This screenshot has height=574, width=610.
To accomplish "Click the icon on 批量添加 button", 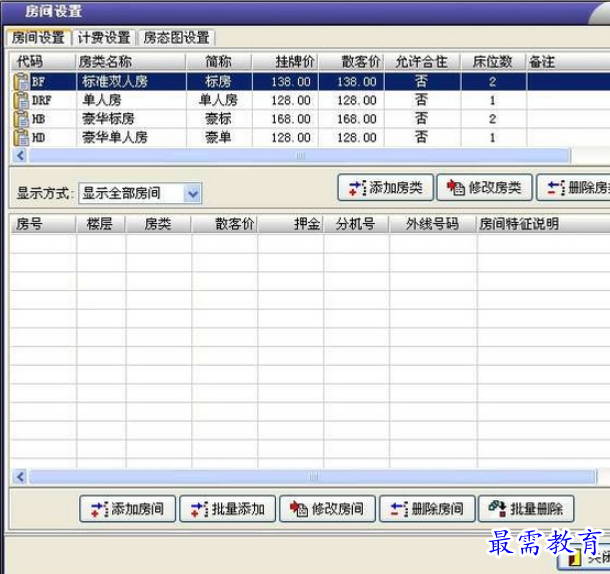I will pyautogui.click(x=200, y=509).
